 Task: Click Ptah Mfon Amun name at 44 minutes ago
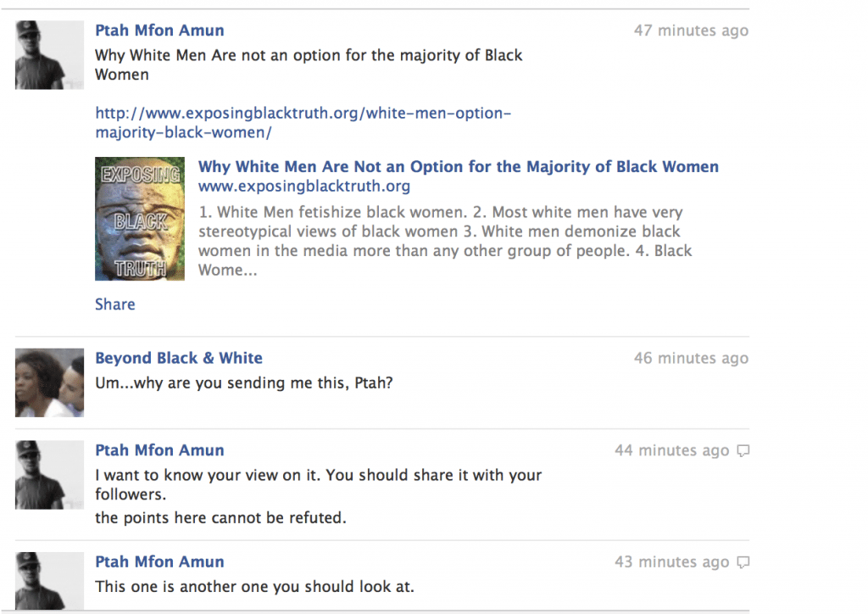159,450
